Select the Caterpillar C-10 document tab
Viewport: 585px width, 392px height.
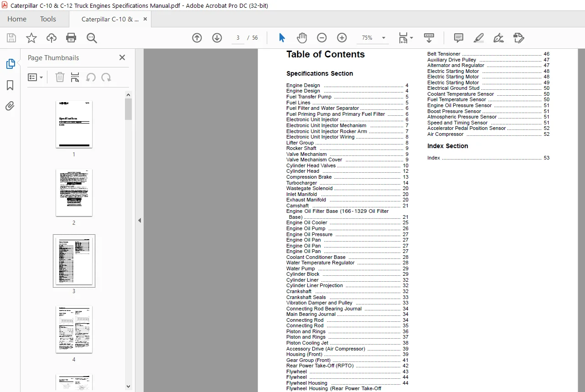pyautogui.click(x=110, y=19)
